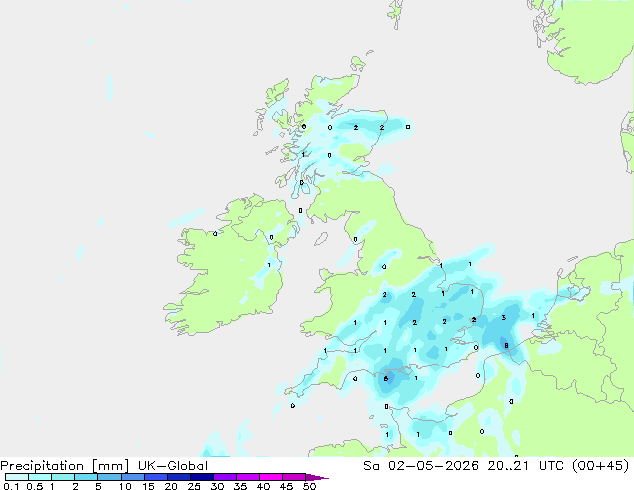634x490 pixels.
Task: Click the "UK-Global" model label
Action: click(173, 466)
